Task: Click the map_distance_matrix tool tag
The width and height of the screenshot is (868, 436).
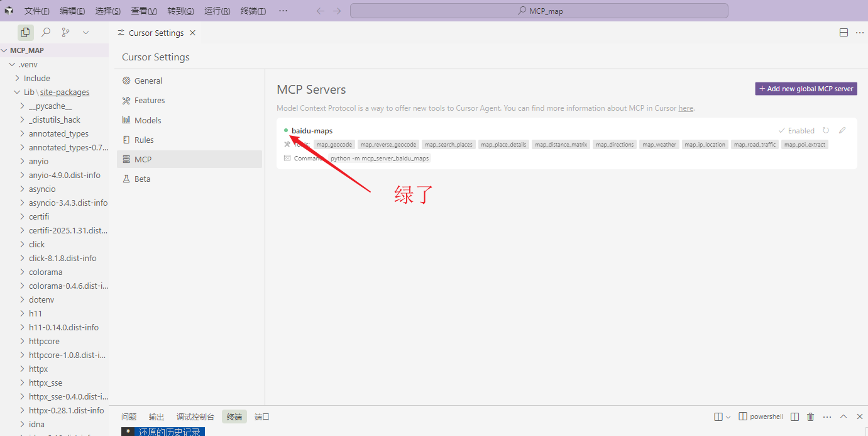Action: click(x=561, y=145)
